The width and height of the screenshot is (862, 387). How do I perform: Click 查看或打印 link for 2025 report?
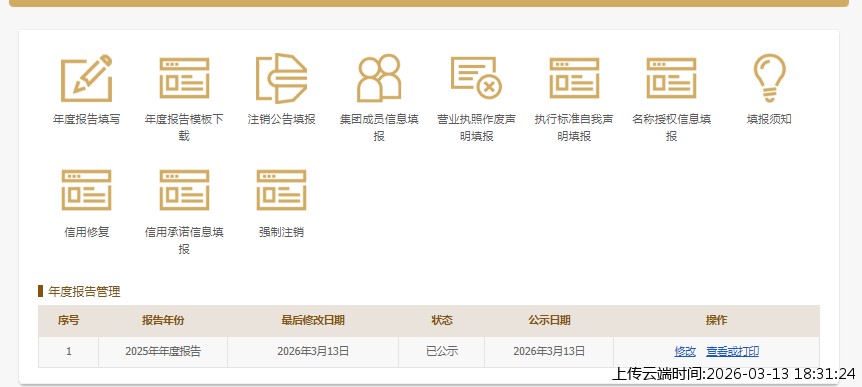click(x=733, y=351)
